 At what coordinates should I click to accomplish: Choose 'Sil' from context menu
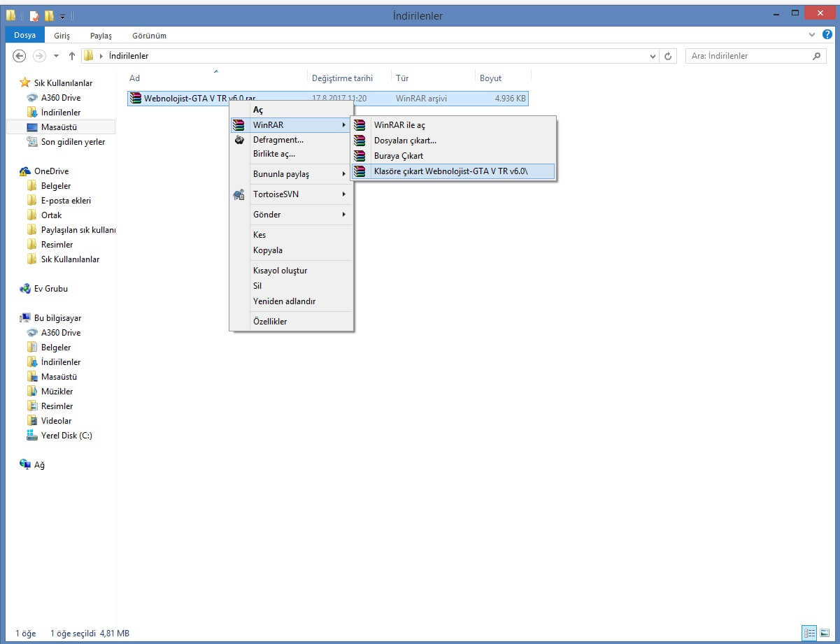(x=292, y=286)
